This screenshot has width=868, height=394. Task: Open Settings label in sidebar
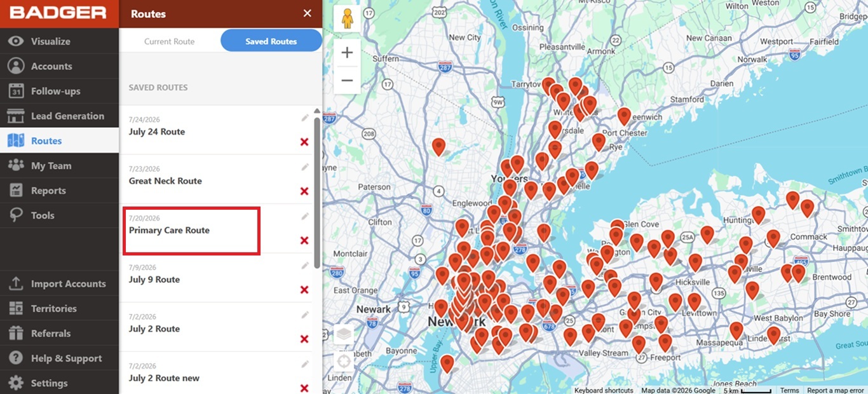(x=50, y=383)
